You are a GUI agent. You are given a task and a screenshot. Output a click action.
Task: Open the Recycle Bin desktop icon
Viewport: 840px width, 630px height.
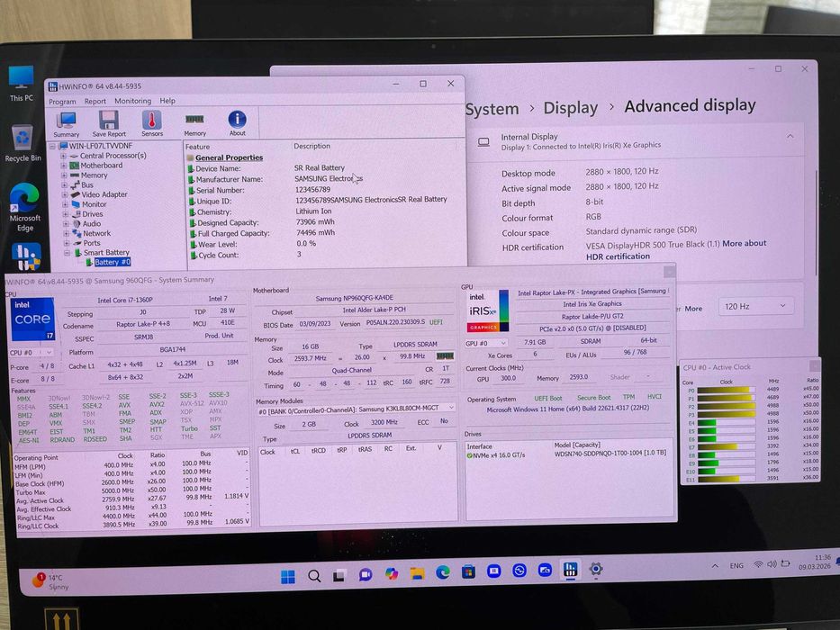click(x=23, y=144)
